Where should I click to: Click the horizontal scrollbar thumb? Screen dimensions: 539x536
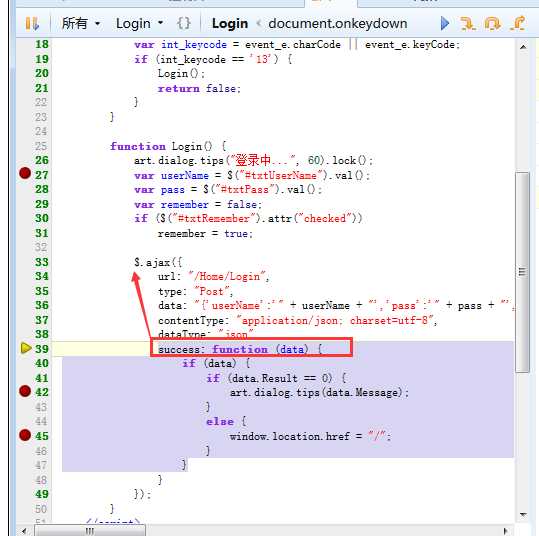pos(90,531)
